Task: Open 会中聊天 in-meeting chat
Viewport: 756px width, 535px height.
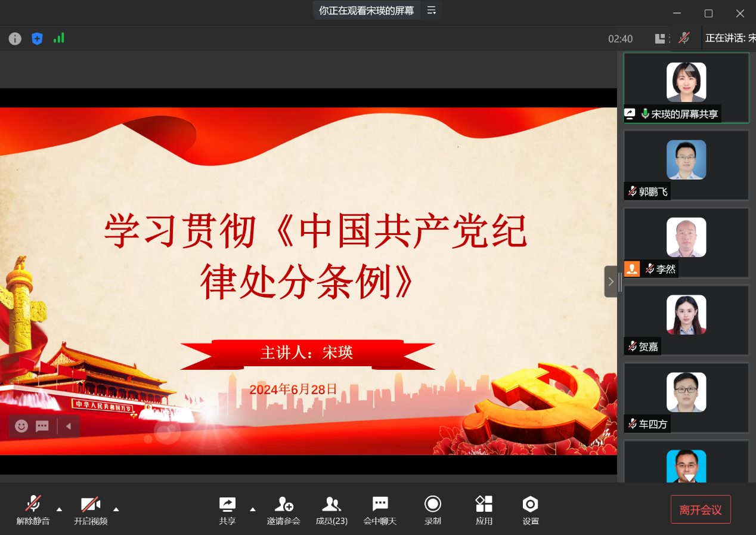Action: tap(380, 510)
